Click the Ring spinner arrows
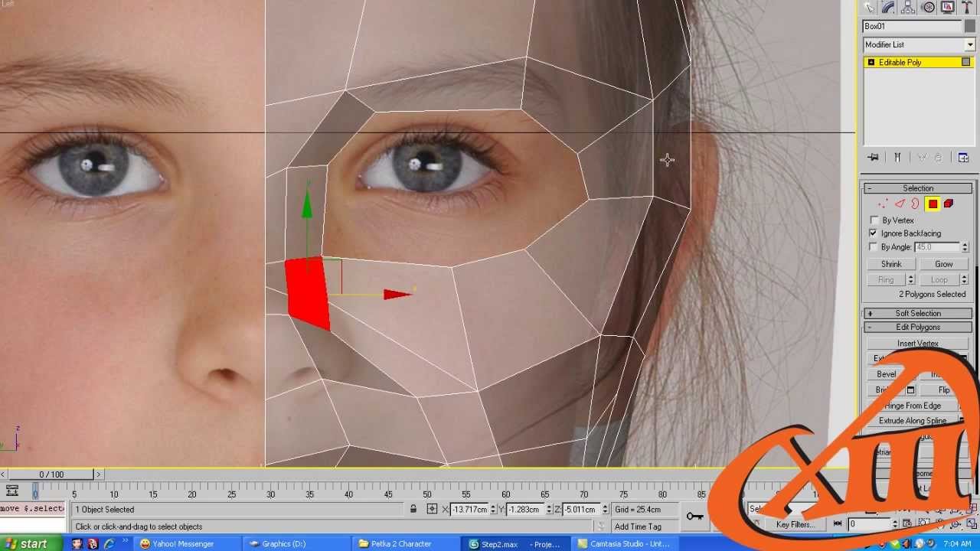Screen dimensions: 980x551 [x=911, y=280]
